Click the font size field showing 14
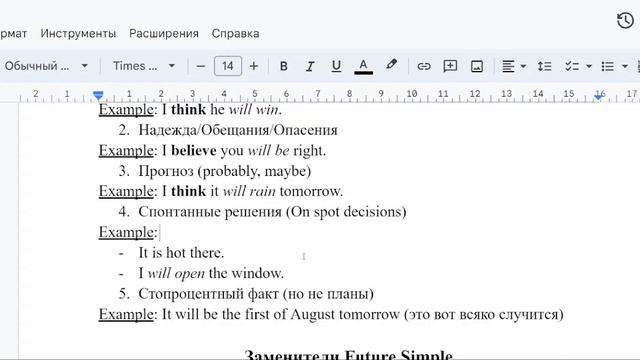 (x=228, y=66)
